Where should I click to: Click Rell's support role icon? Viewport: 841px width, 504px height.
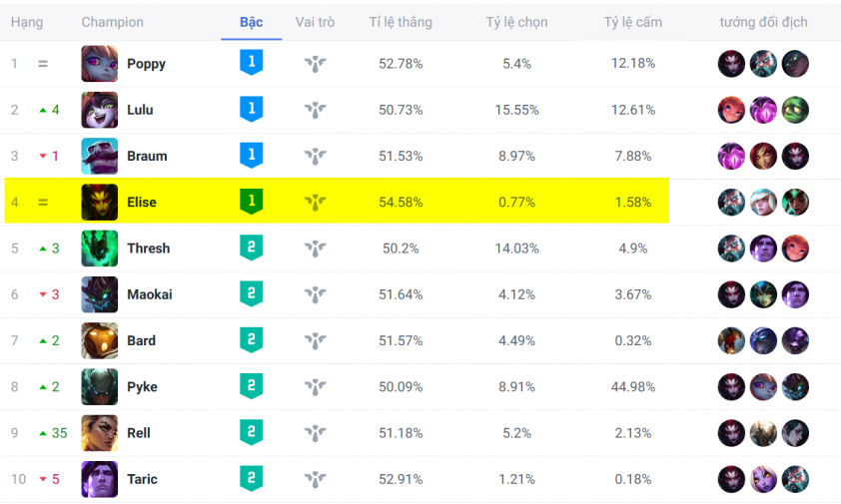click(x=315, y=433)
